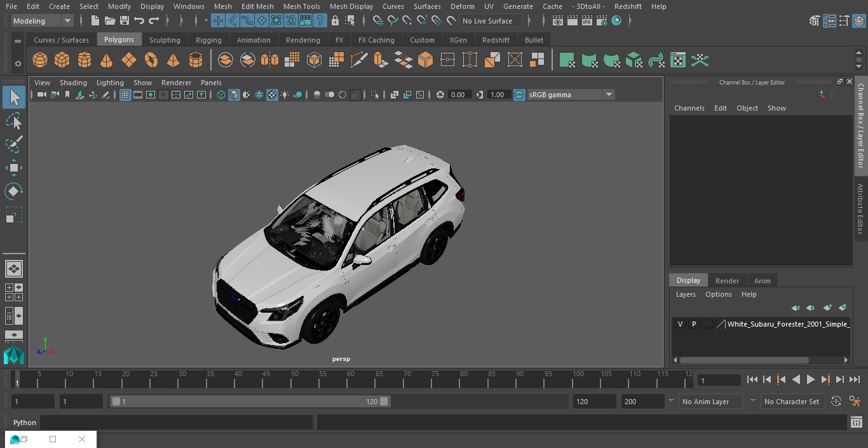
Task: Toggle the color management view transform button
Action: tap(519, 95)
